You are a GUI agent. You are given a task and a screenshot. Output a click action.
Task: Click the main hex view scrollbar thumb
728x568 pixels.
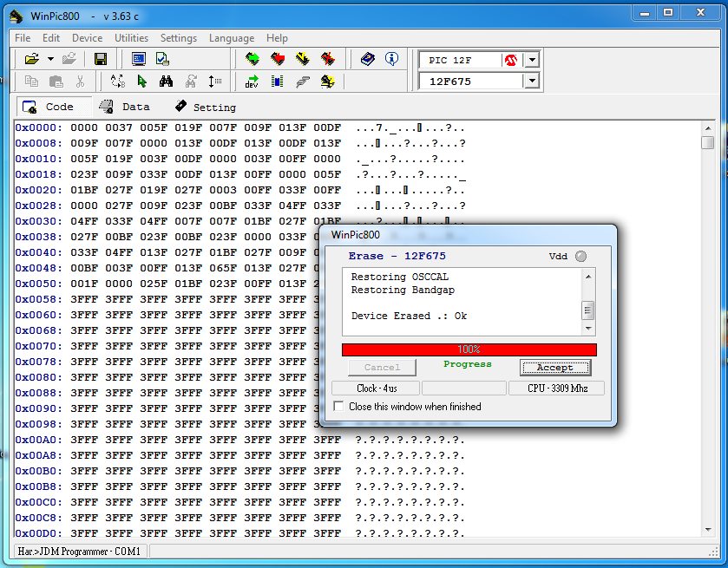point(707,143)
